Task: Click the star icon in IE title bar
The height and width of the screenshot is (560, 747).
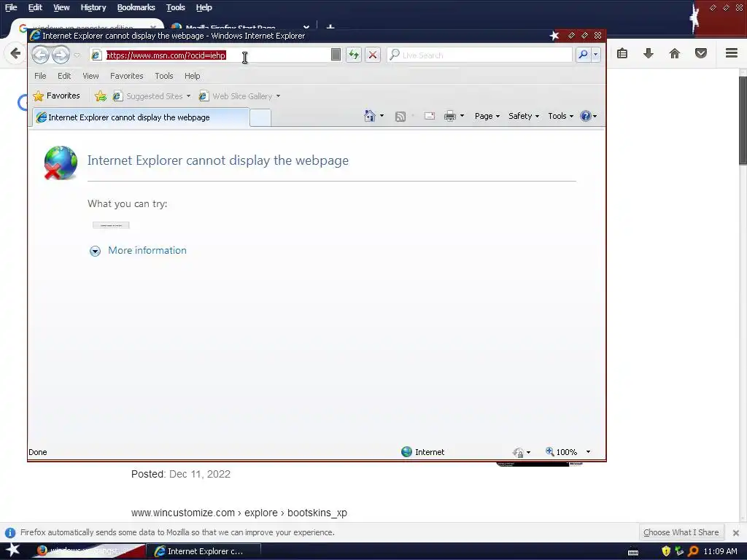Action: (554, 36)
